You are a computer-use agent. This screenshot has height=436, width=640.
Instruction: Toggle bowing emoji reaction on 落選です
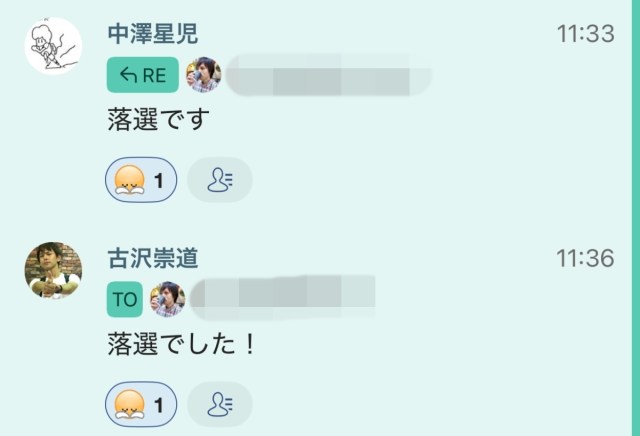pos(141,180)
